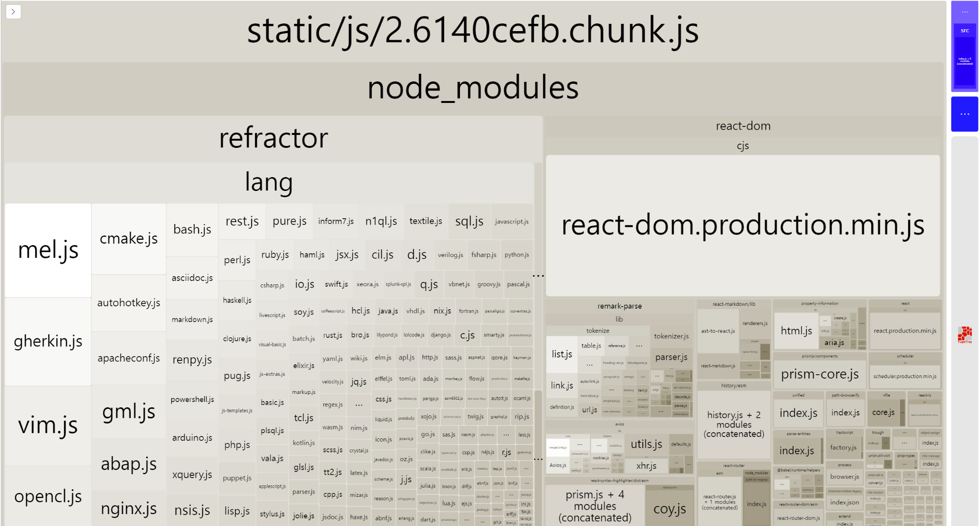Click the tokenizer.js block
Image resolution: width=980 pixels, height=526 pixels.
671,336
